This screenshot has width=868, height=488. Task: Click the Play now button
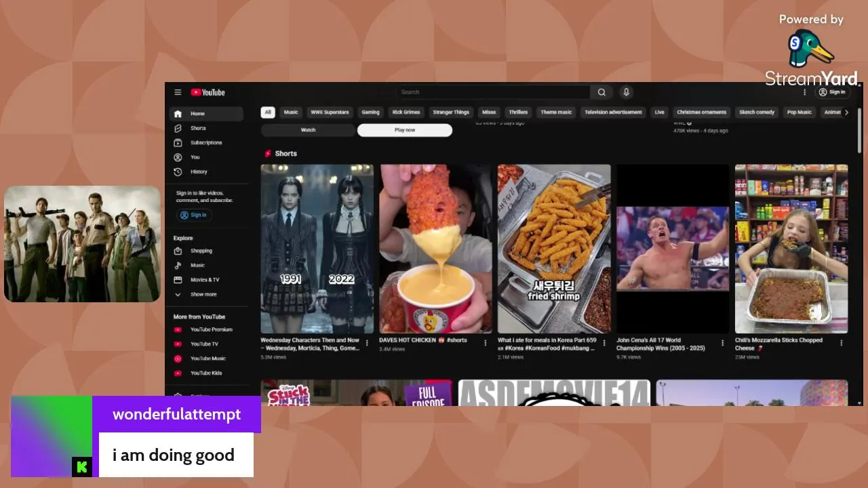405,130
